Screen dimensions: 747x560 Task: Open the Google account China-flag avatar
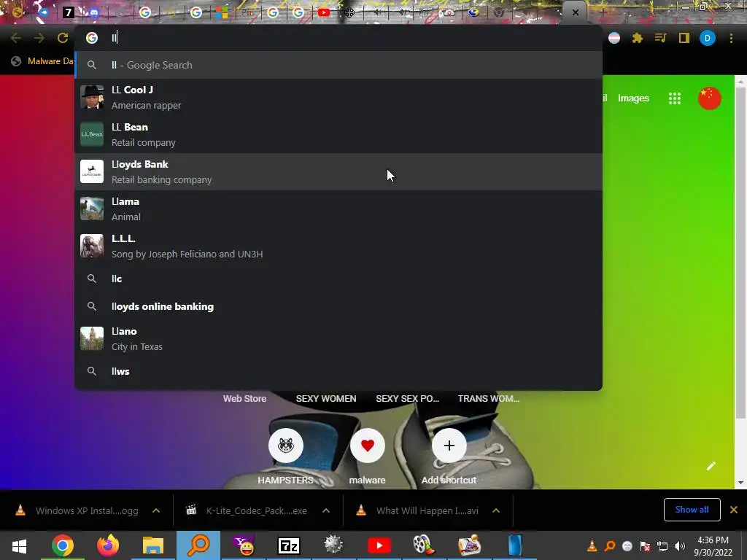tap(709, 98)
